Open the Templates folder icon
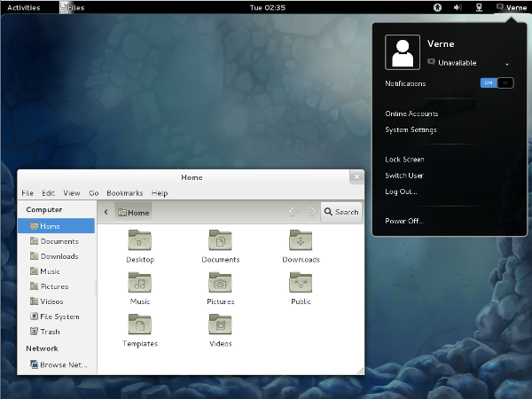This screenshot has width=532, height=399. [140, 325]
